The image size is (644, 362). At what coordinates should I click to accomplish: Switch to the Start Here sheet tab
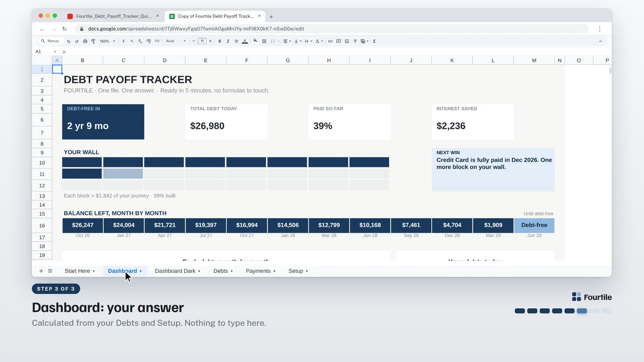(x=77, y=271)
